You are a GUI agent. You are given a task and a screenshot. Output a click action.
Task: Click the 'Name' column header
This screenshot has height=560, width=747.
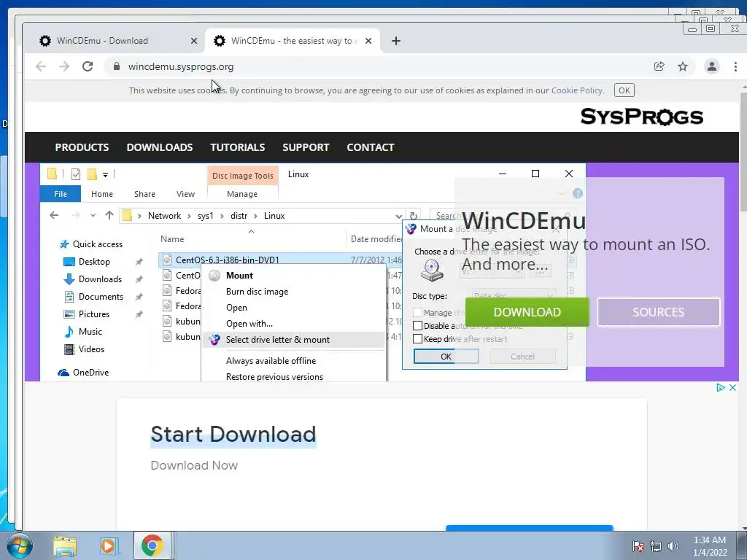172,239
